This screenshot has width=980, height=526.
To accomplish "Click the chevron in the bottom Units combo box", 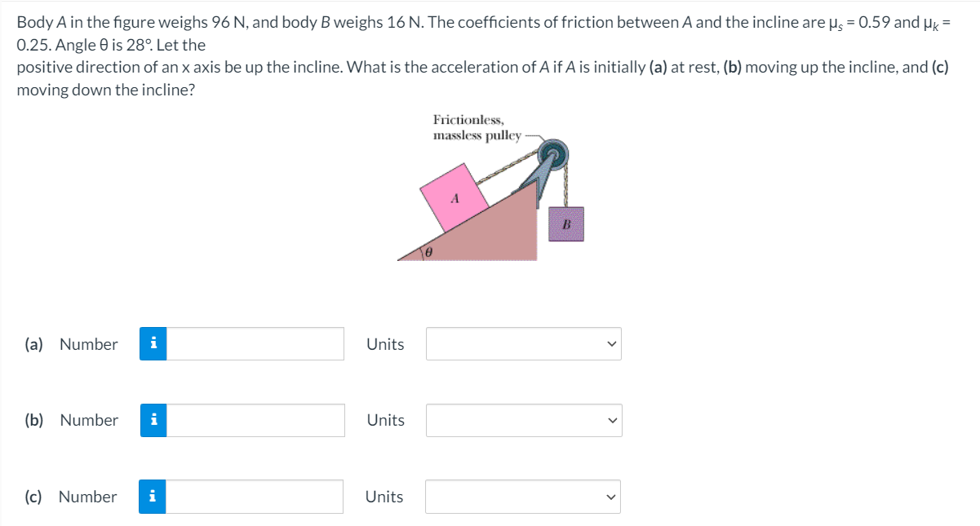I will pos(610,496).
